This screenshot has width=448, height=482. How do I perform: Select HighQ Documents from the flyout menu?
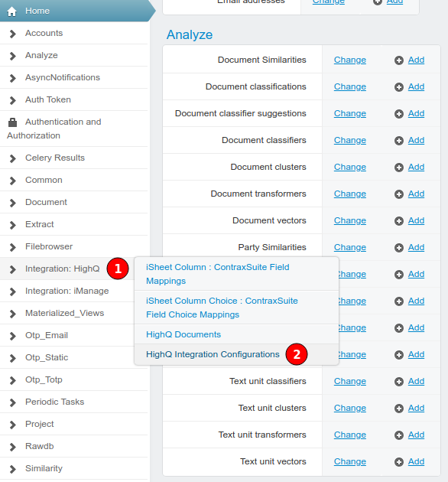point(183,334)
